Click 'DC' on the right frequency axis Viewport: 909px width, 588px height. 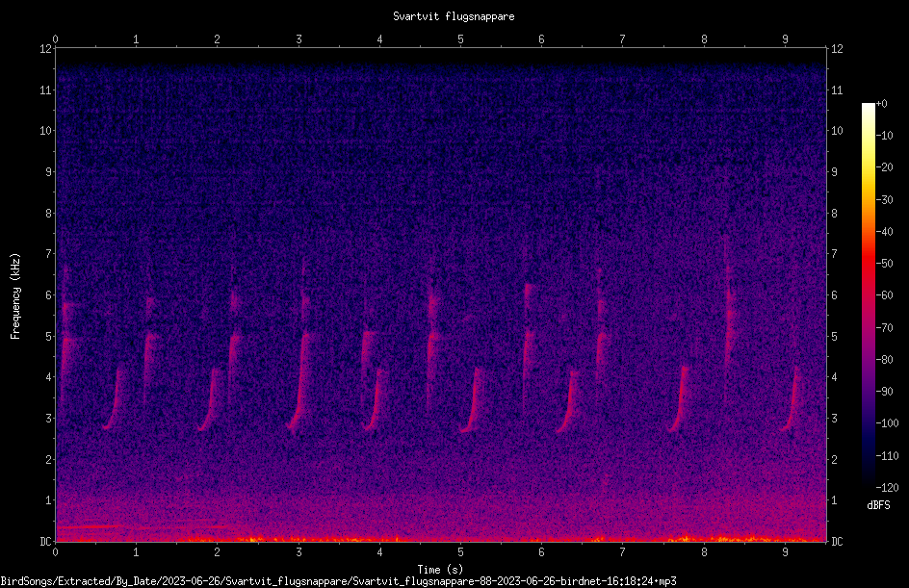[x=837, y=542]
